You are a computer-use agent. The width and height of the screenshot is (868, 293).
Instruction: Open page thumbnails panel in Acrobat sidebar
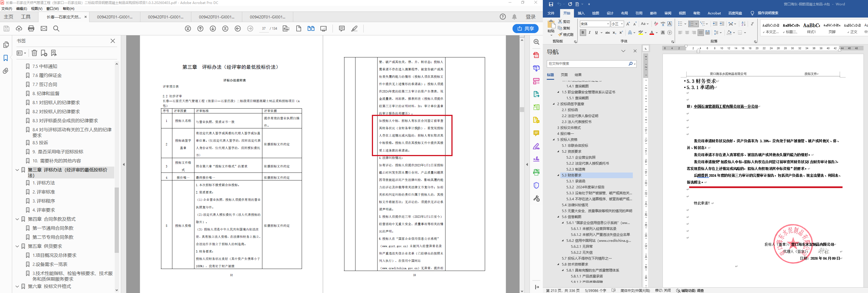pyautogui.click(x=6, y=45)
